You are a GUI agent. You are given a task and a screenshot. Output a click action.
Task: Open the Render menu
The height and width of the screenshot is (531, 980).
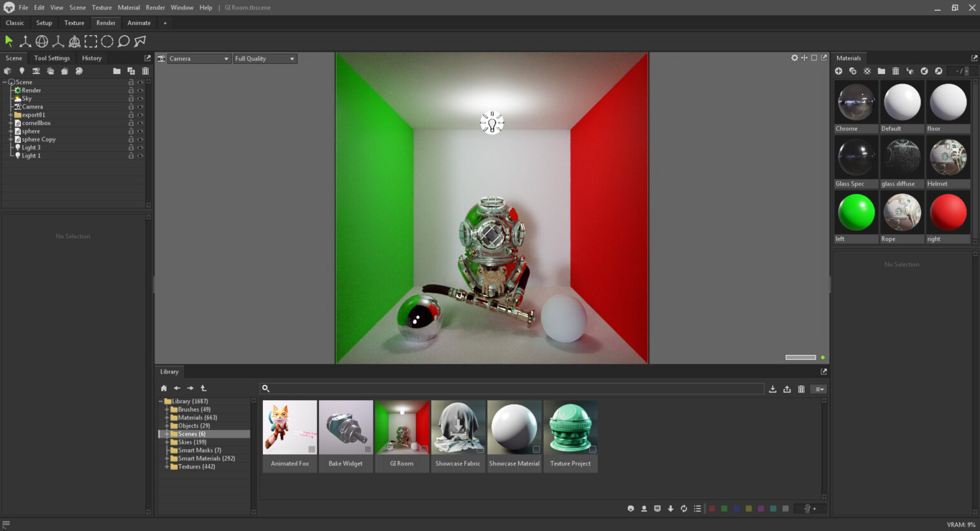tap(155, 7)
